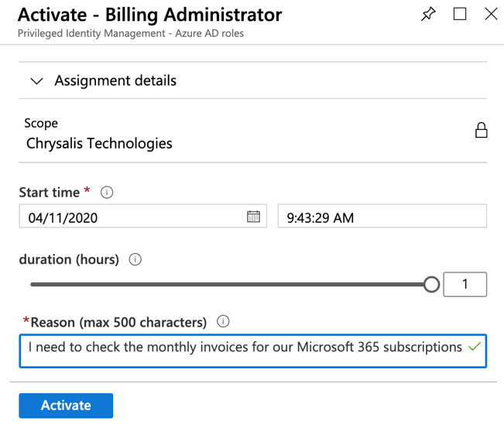This screenshot has width=504, height=431.
Task: Click the 04/11/2020 start date field
Action: 132,217
